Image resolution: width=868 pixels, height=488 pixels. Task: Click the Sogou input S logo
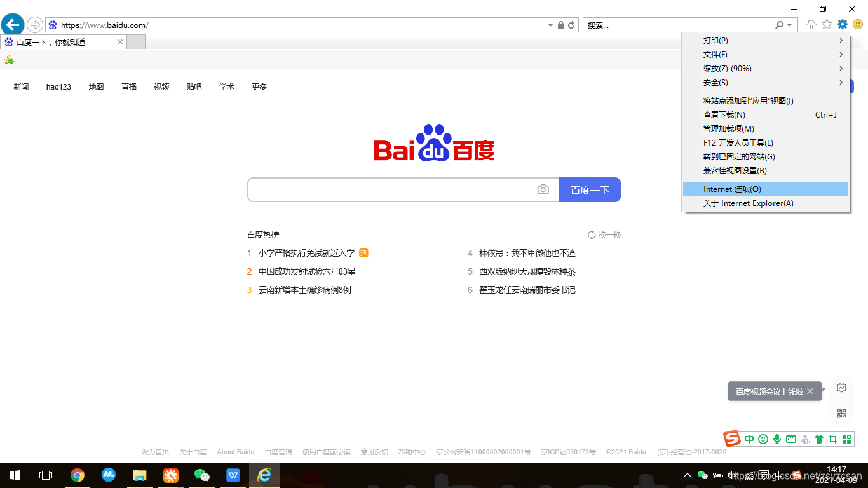coord(733,438)
